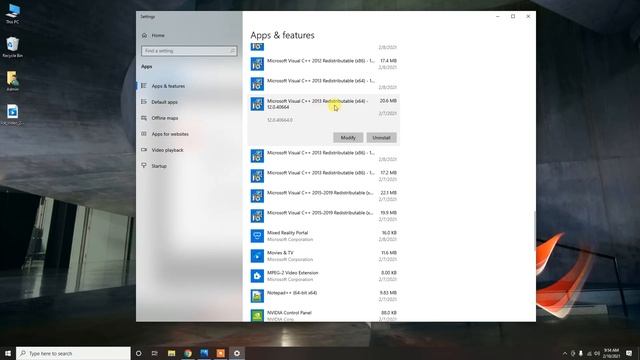Click the Home icon in Settings sidebar

tap(144, 36)
